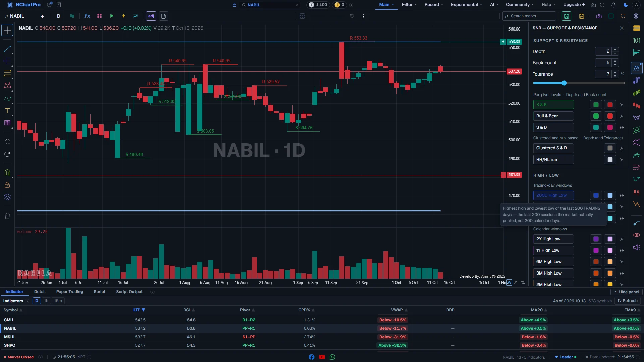This screenshot has height=362, width=644.
Task: Open the Community dropdown menu
Action: 520,5
